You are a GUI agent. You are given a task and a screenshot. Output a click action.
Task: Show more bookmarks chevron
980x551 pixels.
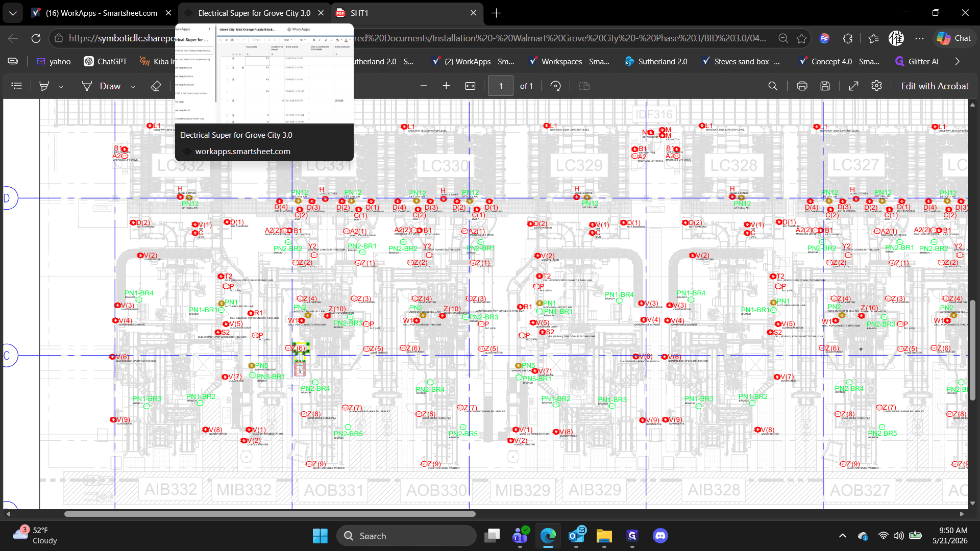pyautogui.click(x=958, y=62)
